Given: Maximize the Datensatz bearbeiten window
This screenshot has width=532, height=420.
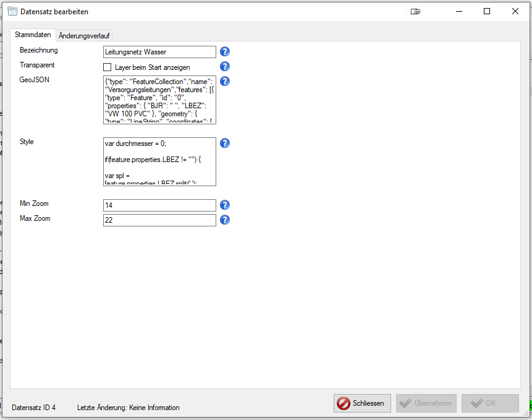Looking at the screenshot, I should (487, 11).
